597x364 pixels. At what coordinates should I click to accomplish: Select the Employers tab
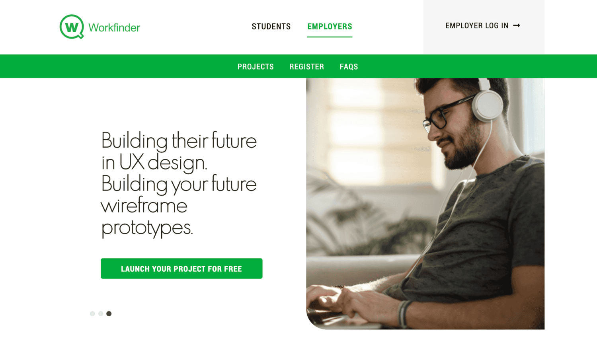pyautogui.click(x=330, y=26)
